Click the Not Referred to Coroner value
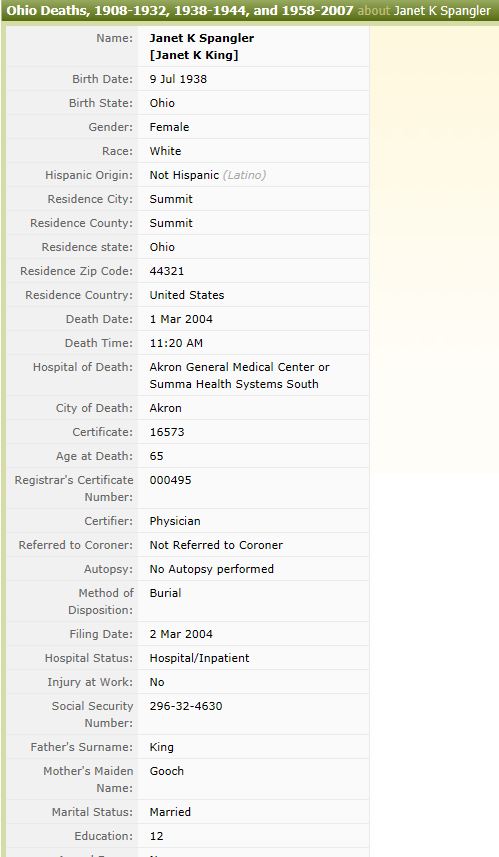This screenshot has width=499, height=857. 216,545
